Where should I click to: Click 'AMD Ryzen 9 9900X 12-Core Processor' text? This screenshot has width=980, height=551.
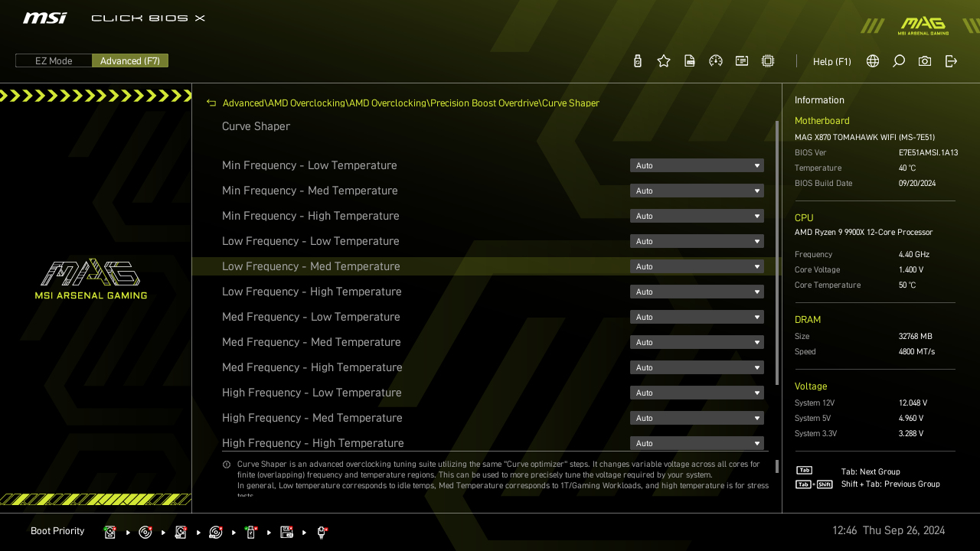[864, 233]
